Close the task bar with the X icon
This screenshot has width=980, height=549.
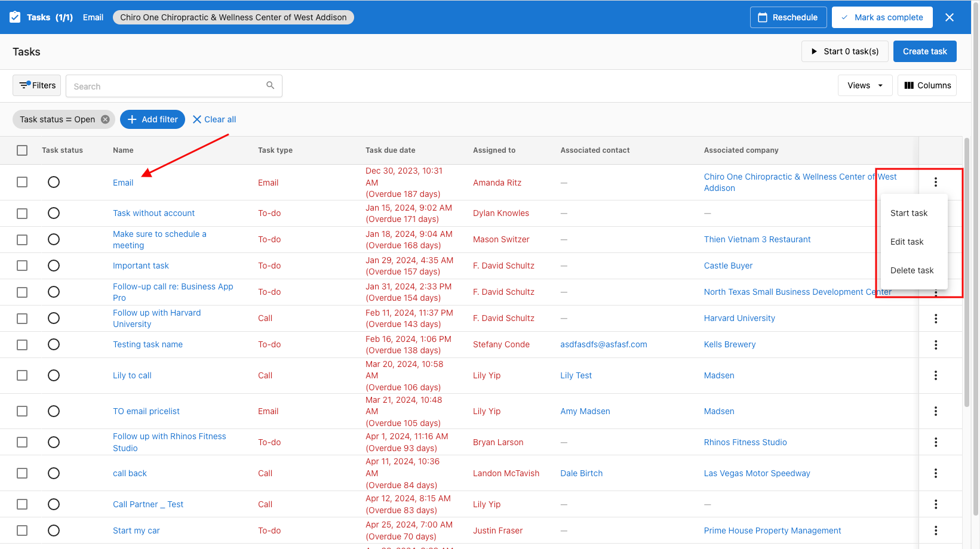pos(950,17)
